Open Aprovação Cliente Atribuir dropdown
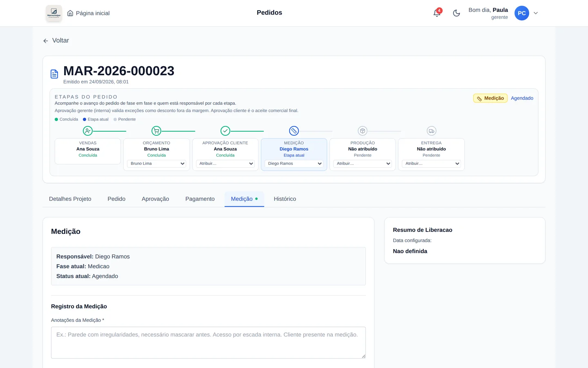The width and height of the screenshot is (588, 368). tap(225, 164)
